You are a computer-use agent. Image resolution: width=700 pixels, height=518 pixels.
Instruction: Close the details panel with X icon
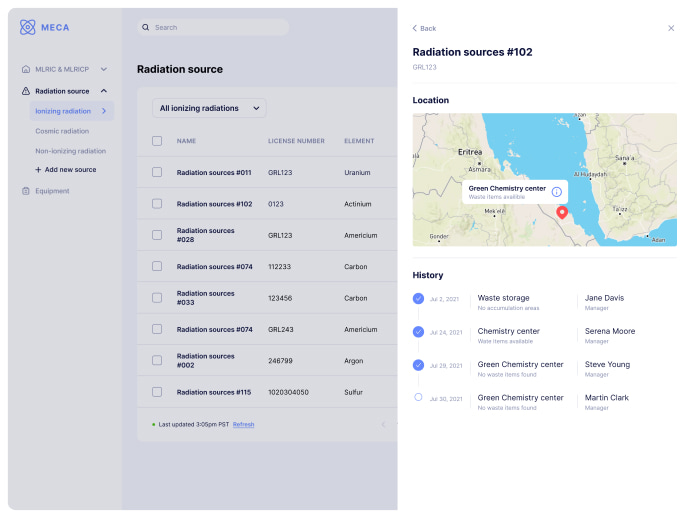point(671,28)
